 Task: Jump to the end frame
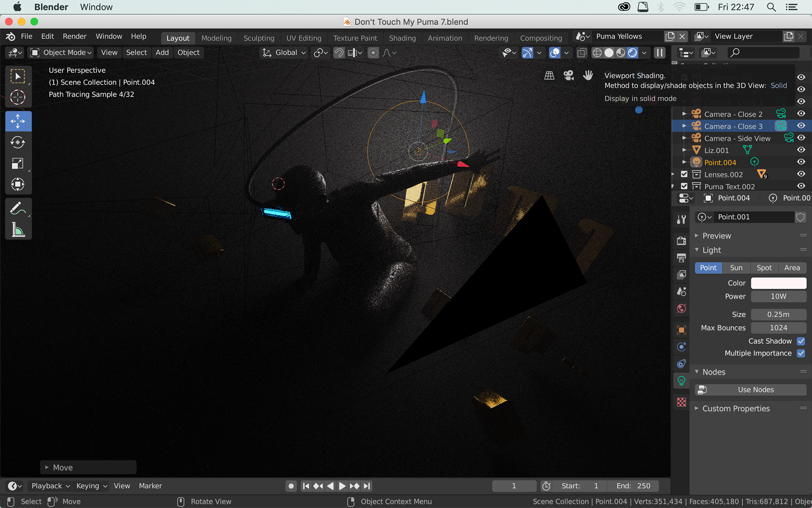[367, 486]
